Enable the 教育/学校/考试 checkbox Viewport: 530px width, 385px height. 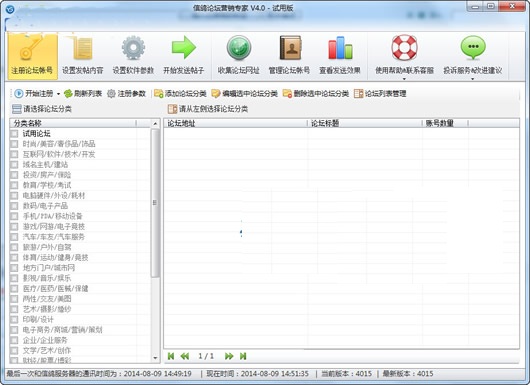[15, 185]
